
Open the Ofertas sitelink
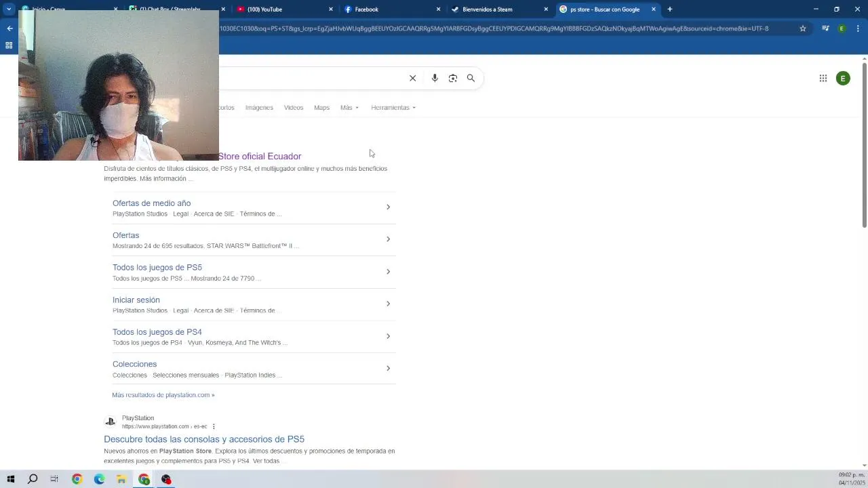click(125, 235)
